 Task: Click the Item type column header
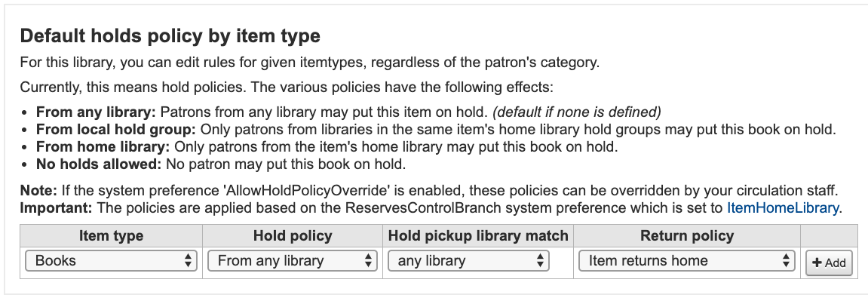click(x=112, y=236)
